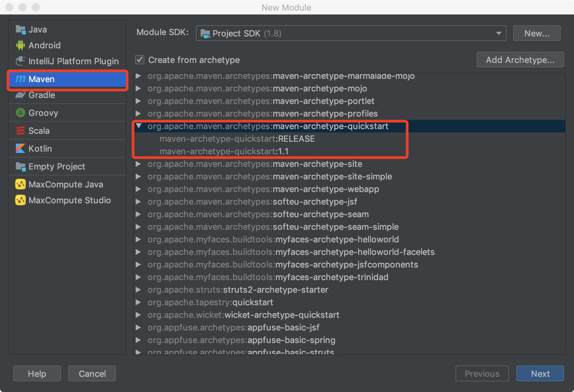574x392 pixels.
Task: Expand the maven-archetype-site node
Action: (138, 164)
